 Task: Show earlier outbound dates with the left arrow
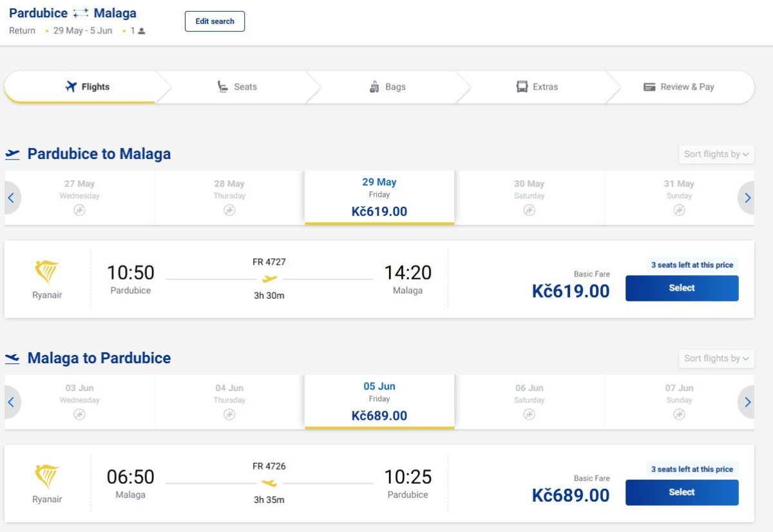coord(12,198)
